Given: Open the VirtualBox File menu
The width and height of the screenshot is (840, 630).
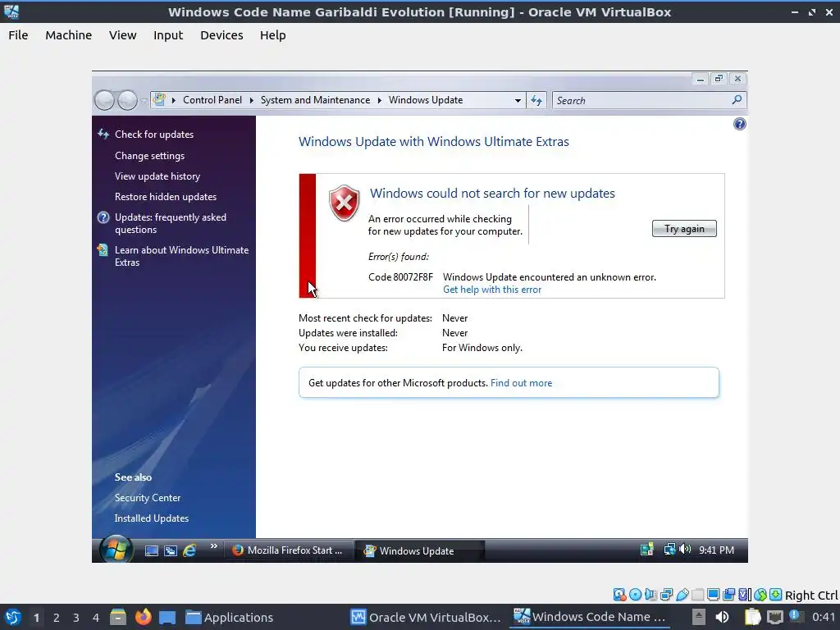Looking at the screenshot, I should [18, 35].
